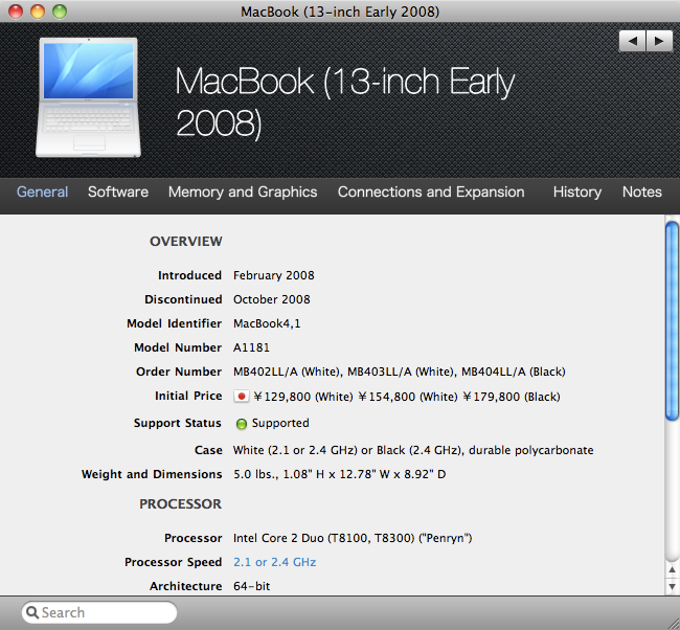Click the MacBook4,1 model identifier value
The image size is (680, 630).
point(267,323)
